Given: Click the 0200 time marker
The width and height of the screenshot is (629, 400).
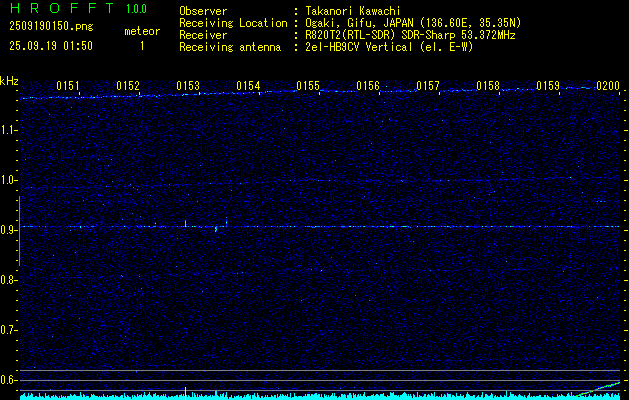Looking at the screenshot, I should click(608, 86).
